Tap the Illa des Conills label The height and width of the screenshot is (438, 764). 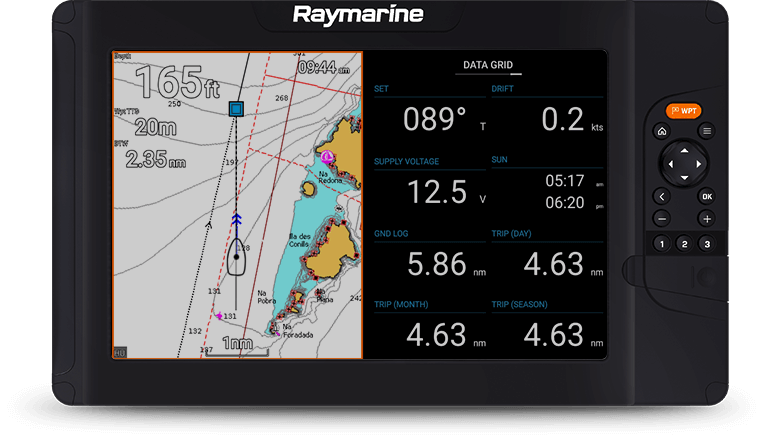click(299, 240)
